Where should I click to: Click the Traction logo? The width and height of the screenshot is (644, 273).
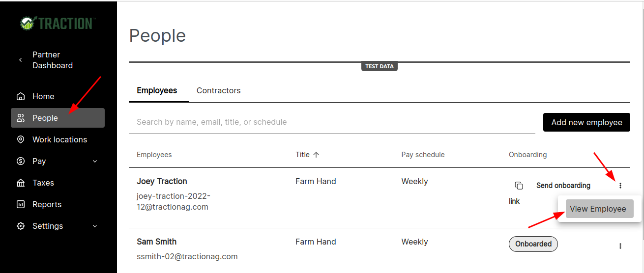point(58,23)
